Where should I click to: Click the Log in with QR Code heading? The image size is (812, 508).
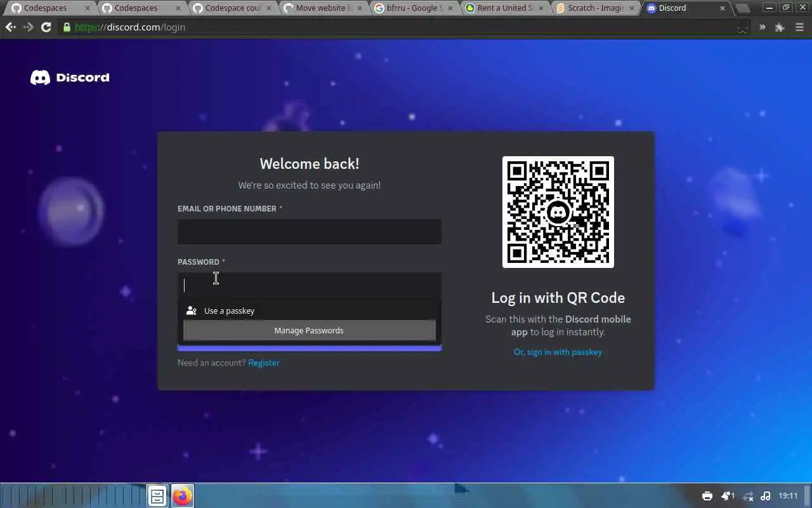tap(558, 298)
